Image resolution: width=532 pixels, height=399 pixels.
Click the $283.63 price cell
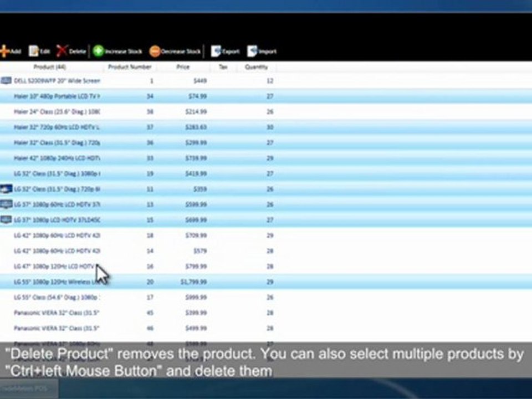[196, 127]
